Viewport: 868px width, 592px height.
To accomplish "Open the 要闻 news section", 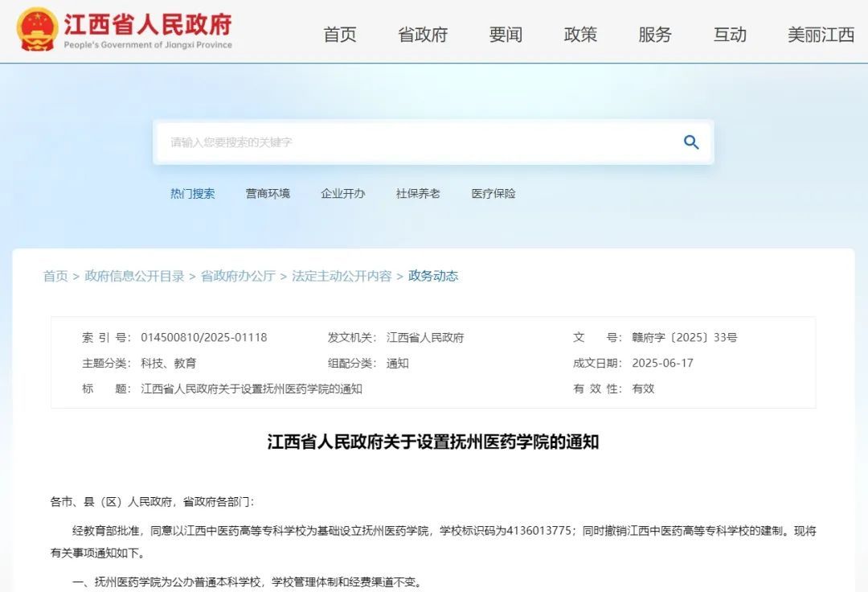I will (504, 35).
